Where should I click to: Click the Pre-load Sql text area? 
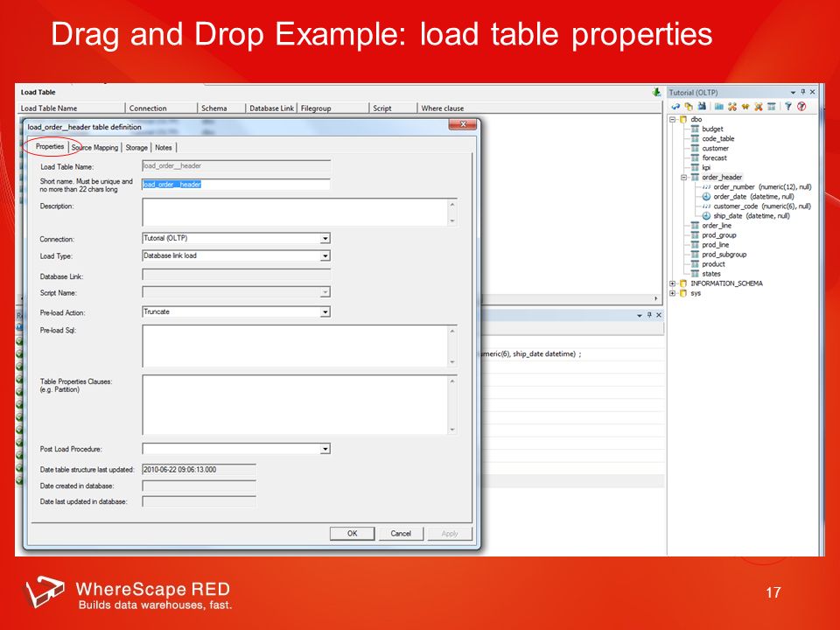point(295,346)
